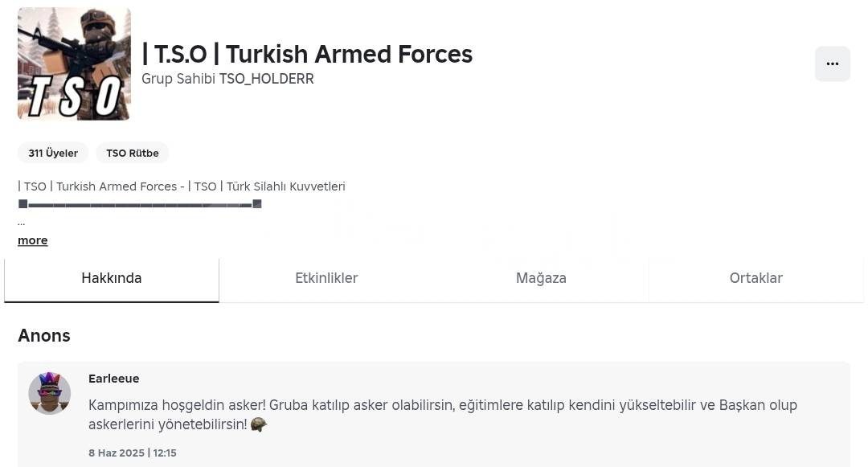The height and width of the screenshot is (467, 868).
Task: Click Earleeue's avatar picture
Action: click(x=50, y=393)
